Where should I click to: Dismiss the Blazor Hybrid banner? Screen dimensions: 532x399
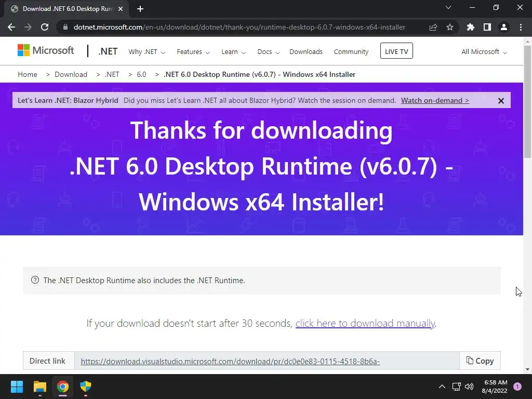501,101
